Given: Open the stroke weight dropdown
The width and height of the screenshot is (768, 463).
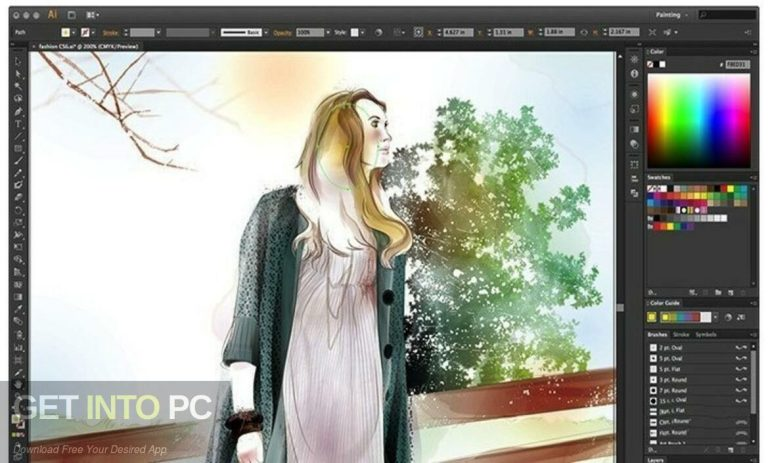Looking at the screenshot, I should click(158, 32).
